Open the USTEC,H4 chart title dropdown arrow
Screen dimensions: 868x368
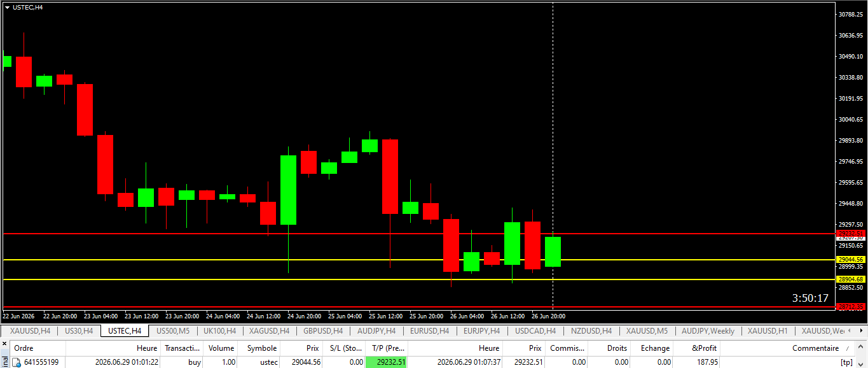coord(7,7)
